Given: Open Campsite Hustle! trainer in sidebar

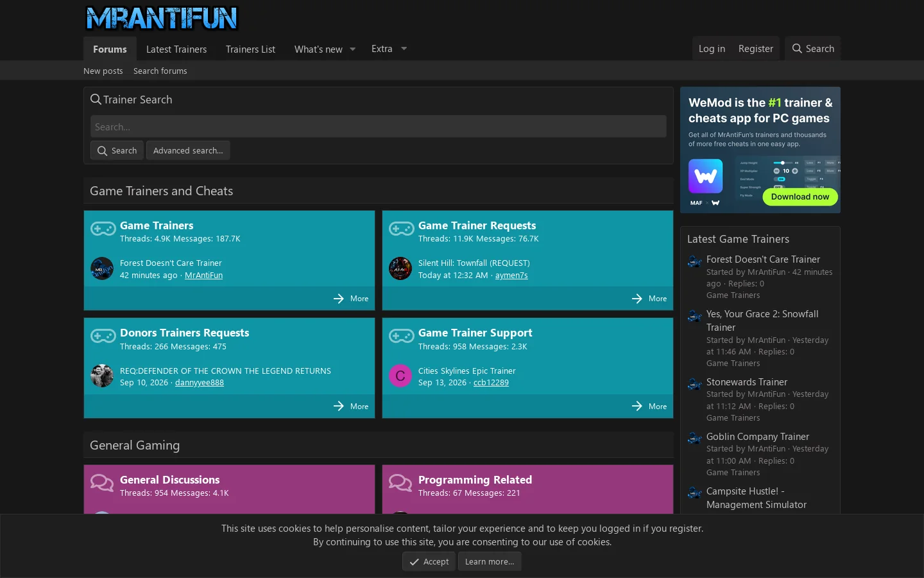Looking at the screenshot, I should point(757,498).
